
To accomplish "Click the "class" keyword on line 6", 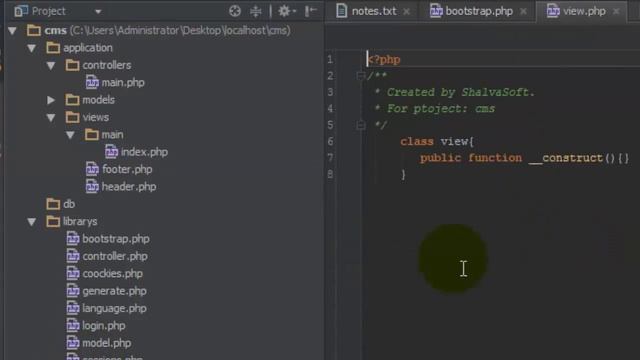I will [x=417, y=142].
